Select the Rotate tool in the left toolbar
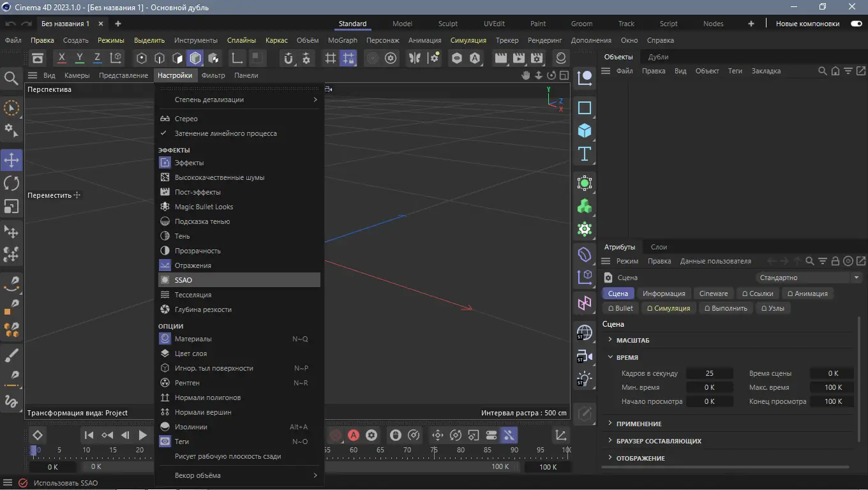The width and height of the screenshot is (868, 490). (x=11, y=183)
